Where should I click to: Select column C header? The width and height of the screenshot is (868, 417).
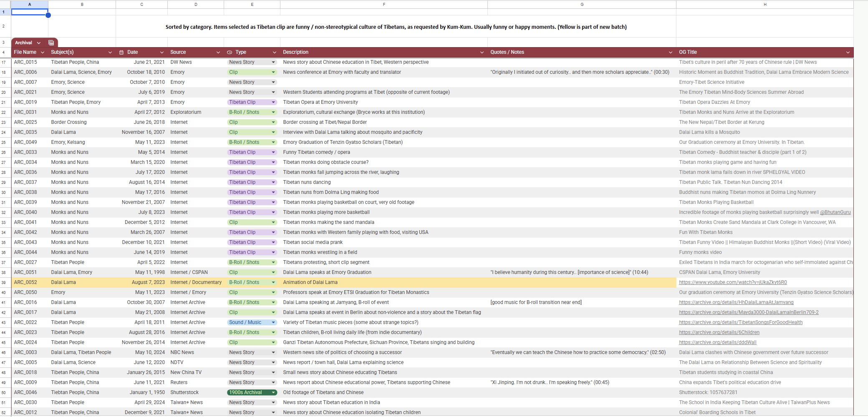(x=141, y=4)
